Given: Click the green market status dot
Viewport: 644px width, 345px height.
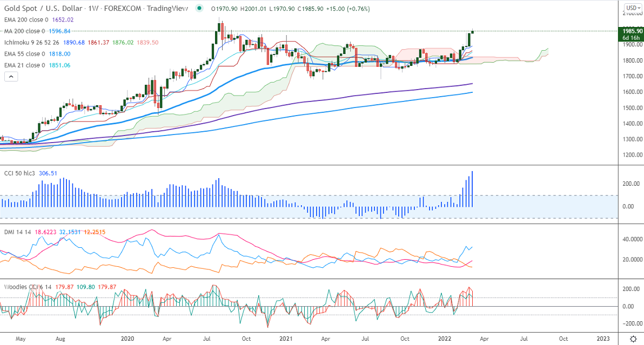Looking at the screenshot, I should pos(199,8).
